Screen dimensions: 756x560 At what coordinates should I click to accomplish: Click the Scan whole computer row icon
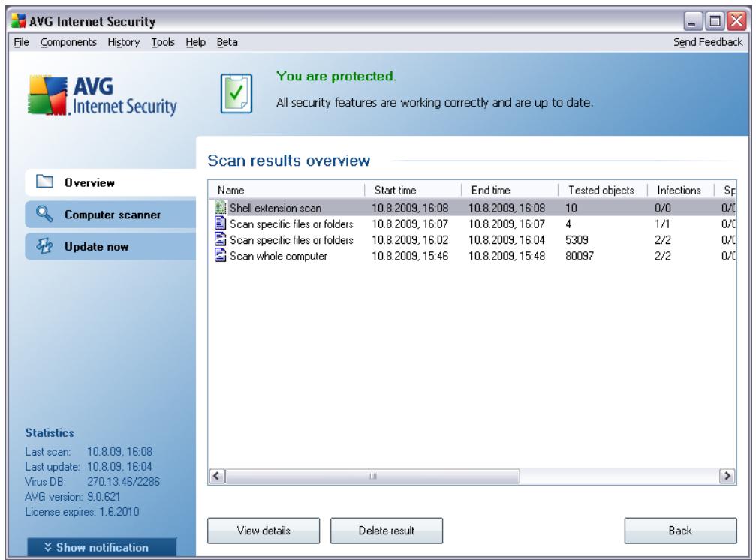220,255
